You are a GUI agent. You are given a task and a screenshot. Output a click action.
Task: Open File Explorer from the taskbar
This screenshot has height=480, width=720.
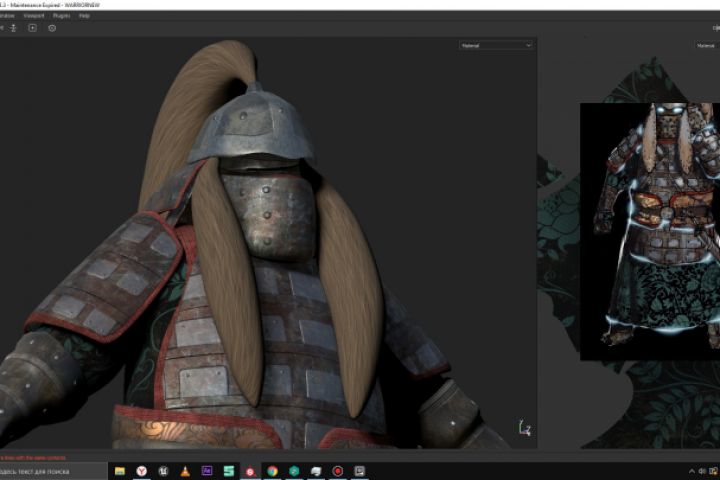120,470
